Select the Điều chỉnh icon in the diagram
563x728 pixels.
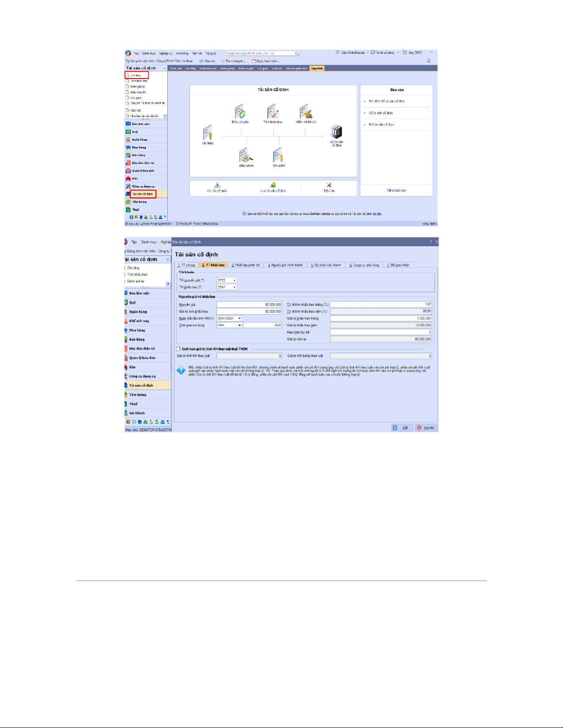(x=246, y=155)
